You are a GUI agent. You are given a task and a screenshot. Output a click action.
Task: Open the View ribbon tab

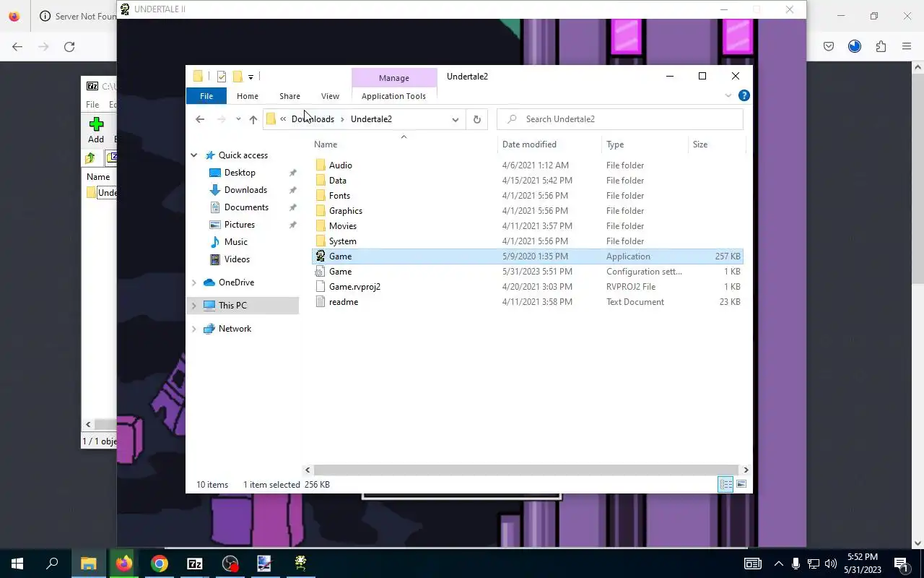(x=330, y=96)
